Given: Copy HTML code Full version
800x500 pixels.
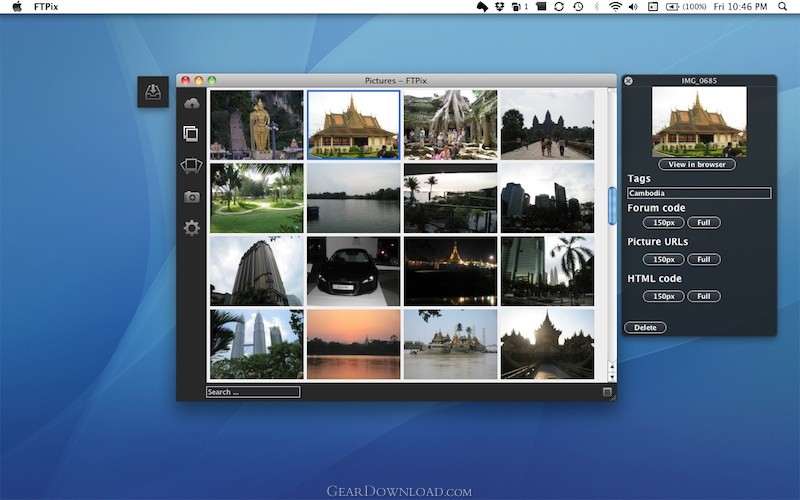Looking at the screenshot, I should (x=704, y=296).
